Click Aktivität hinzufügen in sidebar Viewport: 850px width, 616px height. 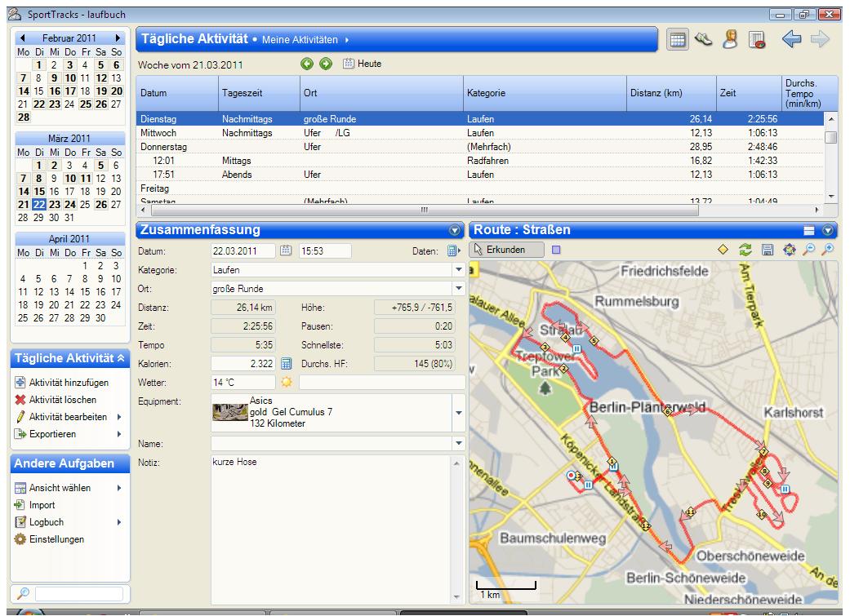pyautogui.click(x=68, y=383)
